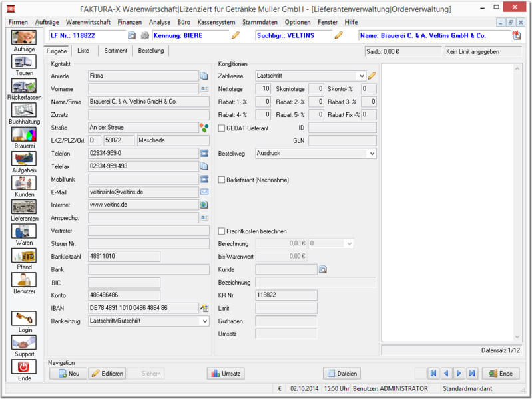Open the Pfand sidebar module
The image size is (532, 399).
coord(24,255)
